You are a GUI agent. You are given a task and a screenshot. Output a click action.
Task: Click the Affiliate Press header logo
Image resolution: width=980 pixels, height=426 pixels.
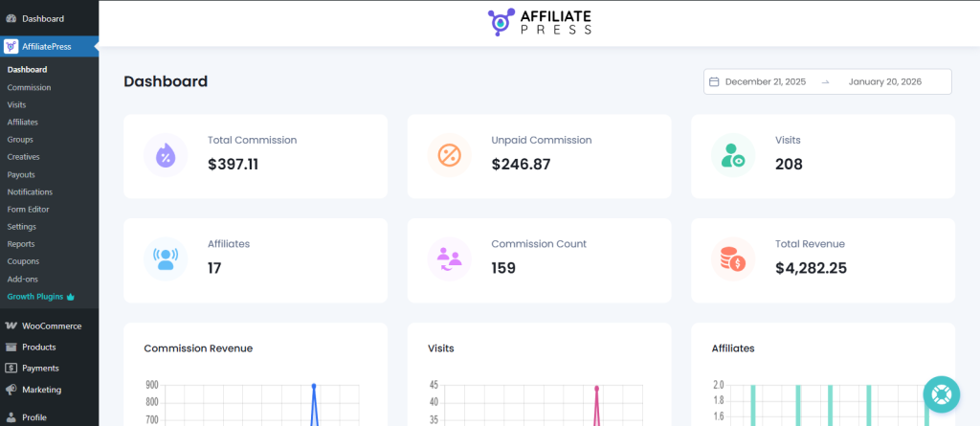540,23
